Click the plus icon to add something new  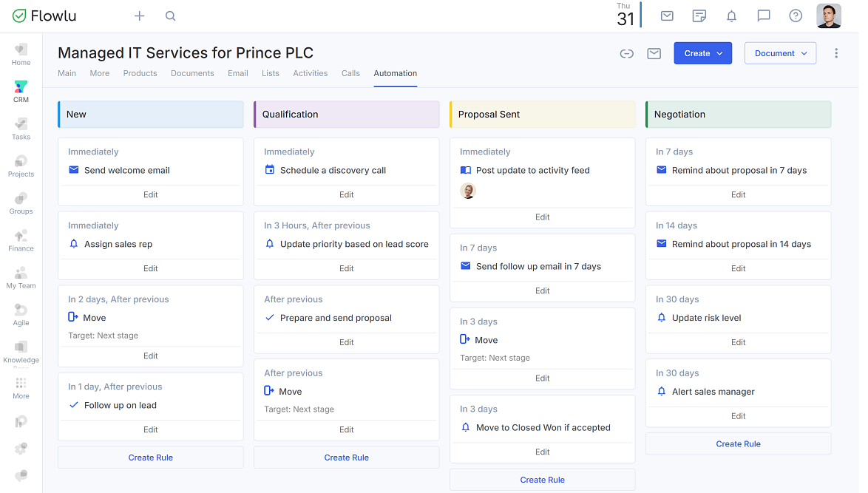pos(139,16)
